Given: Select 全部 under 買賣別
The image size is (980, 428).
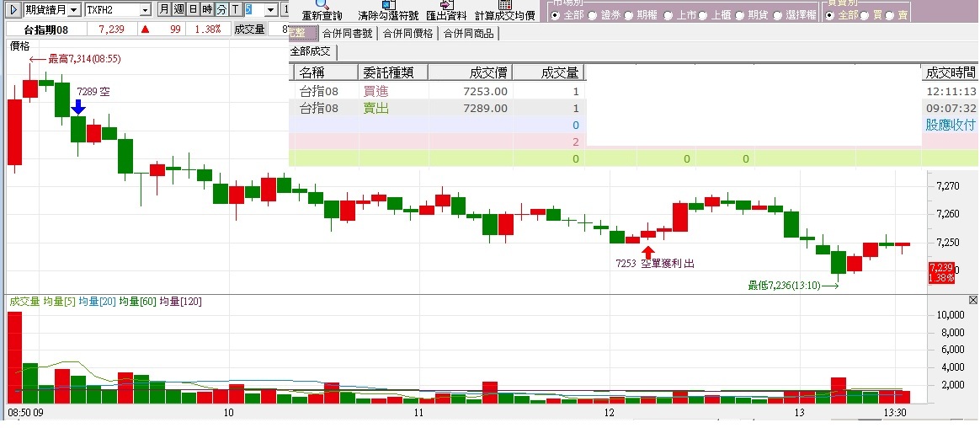Looking at the screenshot, I should pyautogui.click(x=829, y=15).
